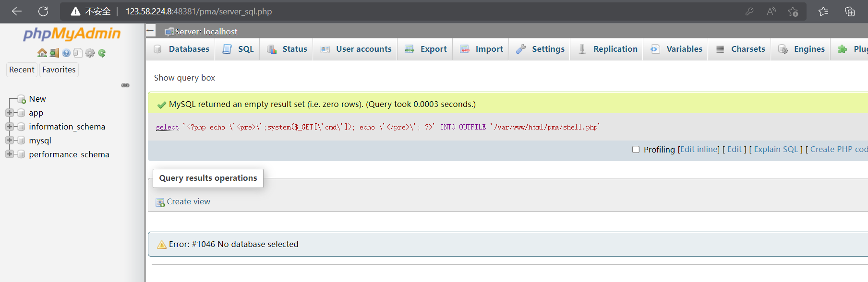Select the performance_schema database
The image size is (868, 282).
coord(69,154)
